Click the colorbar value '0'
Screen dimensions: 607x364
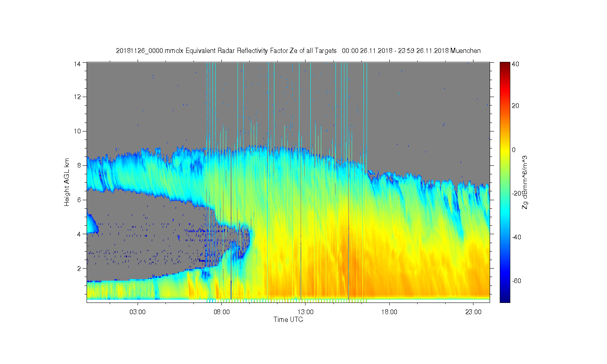coord(514,150)
